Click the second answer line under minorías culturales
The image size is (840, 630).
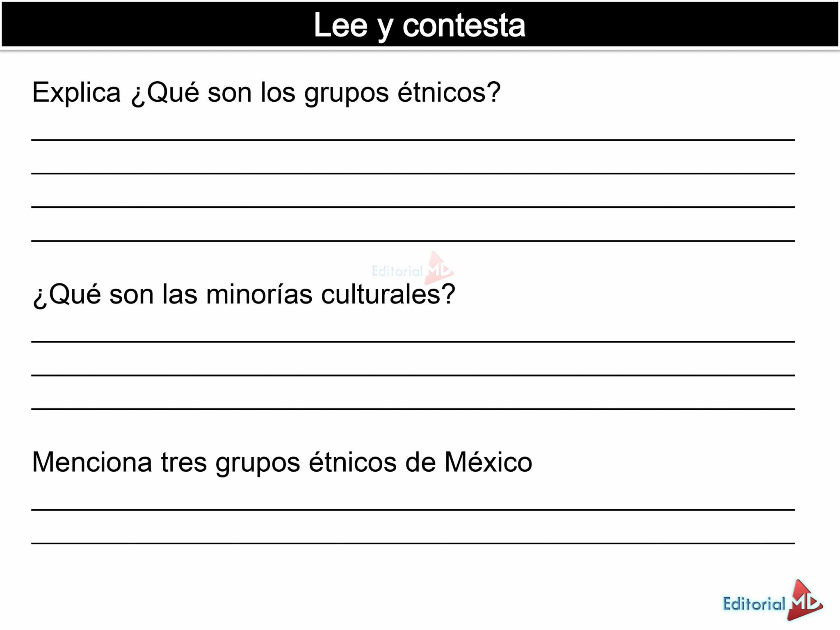[413, 375]
